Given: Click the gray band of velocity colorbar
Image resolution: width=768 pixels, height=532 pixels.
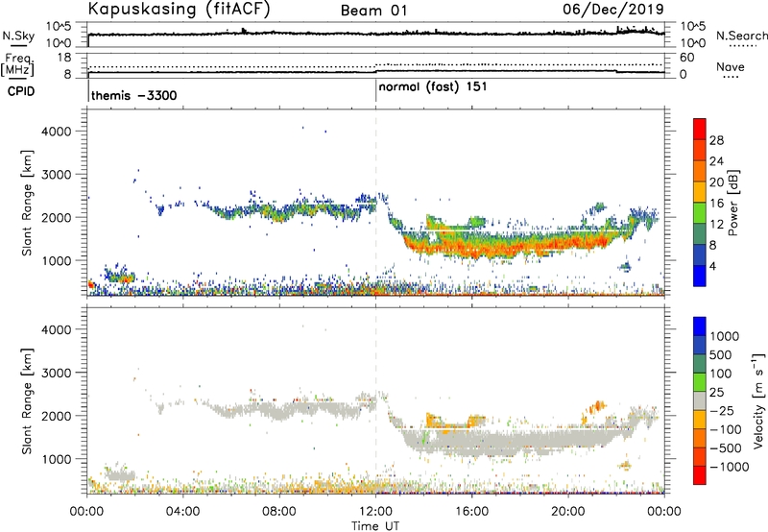Looking at the screenshot, I should pyautogui.click(x=700, y=401).
